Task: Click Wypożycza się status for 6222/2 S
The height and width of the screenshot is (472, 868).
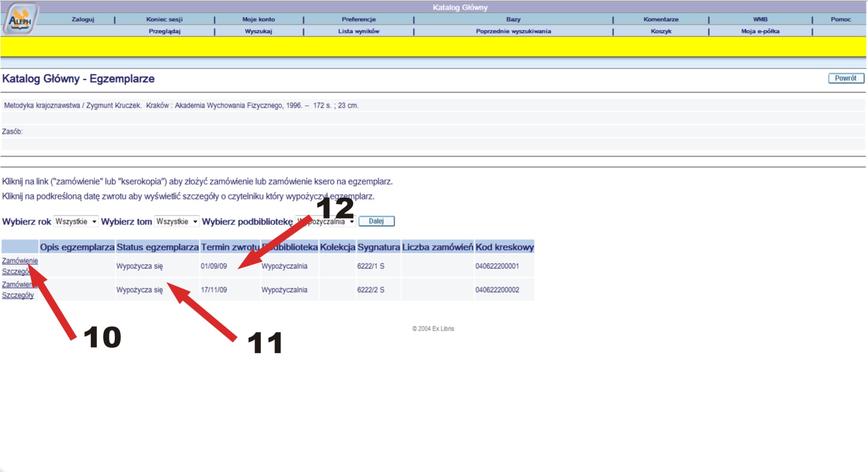Action: (139, 290)
